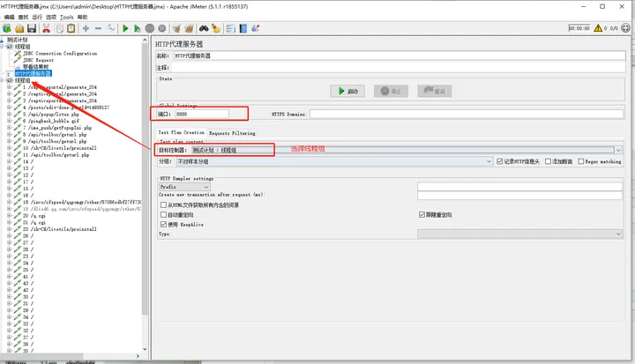Click the 重启 restart proxy button

click(x=434, y=91)
